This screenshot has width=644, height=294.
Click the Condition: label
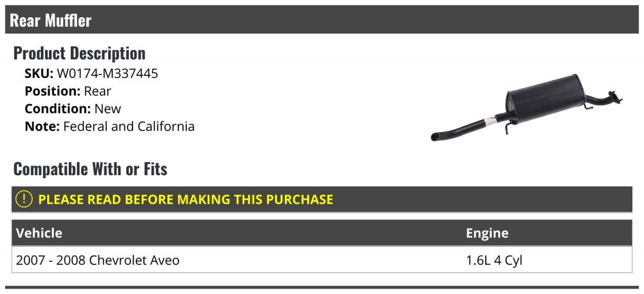coord(58,109)
